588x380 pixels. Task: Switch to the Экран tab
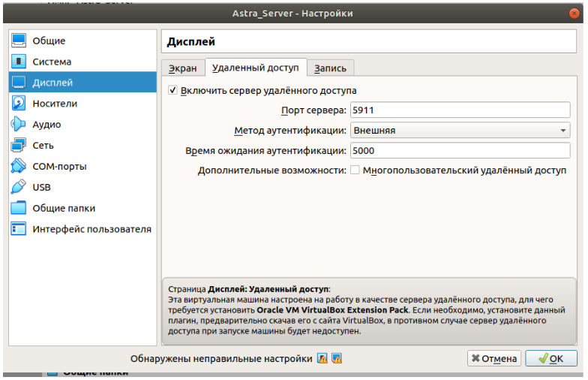point(182,68)
